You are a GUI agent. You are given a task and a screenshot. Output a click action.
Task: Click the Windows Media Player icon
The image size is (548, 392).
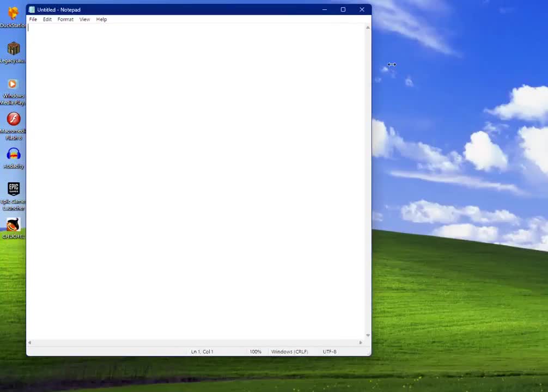click(x=13, y=84)
